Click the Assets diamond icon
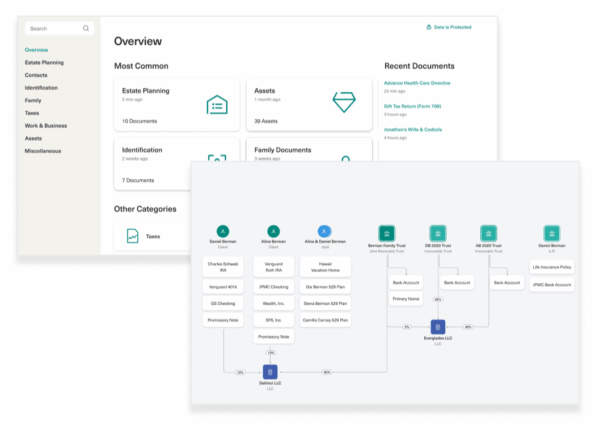The height and width of the screenshot is (438, 600). 343,102
